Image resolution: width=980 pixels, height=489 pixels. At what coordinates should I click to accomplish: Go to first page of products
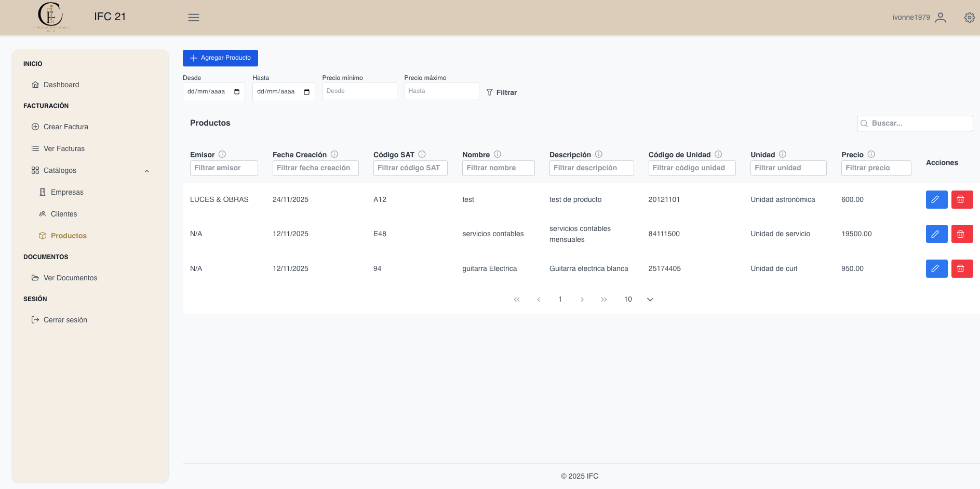(x=517, y=300)
